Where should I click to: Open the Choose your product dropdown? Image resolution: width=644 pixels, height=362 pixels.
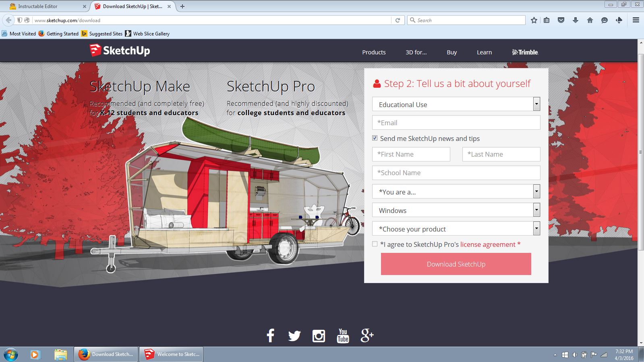456,229
